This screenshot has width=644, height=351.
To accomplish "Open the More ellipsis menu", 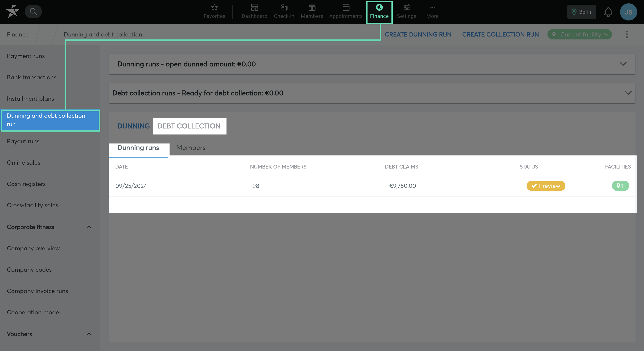I will (432, 12).
